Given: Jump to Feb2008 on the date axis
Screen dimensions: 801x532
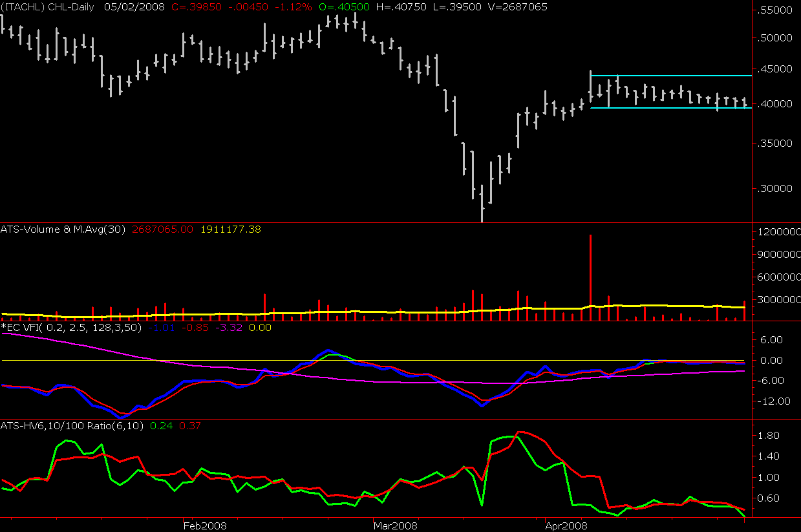Looking at the screenshot, I should [205, 526].
